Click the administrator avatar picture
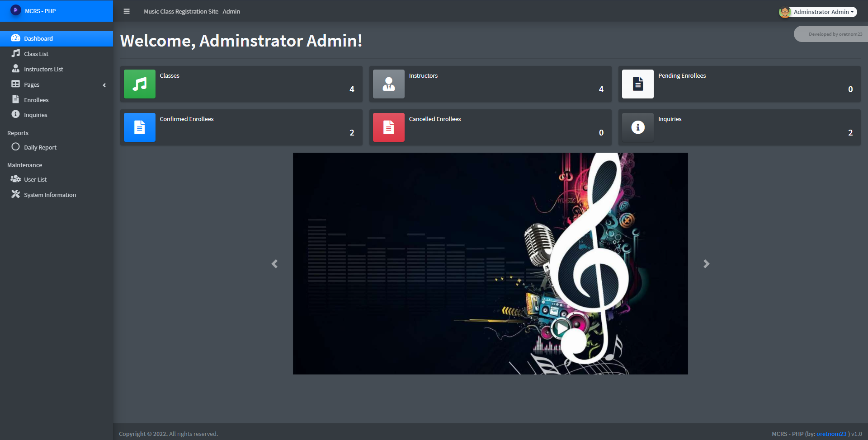Image resolution: width=868 pixels, height=440 pixels. [x=785, y=12]
